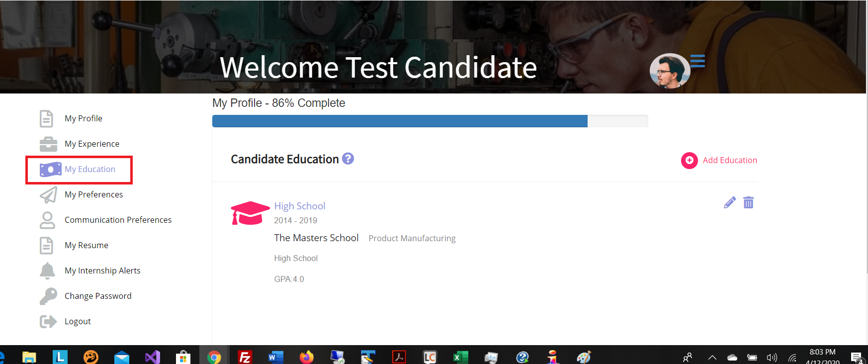Click the bell icon for Internship Alerts
This screenshot has width=868, height=364.
[47, 271]
